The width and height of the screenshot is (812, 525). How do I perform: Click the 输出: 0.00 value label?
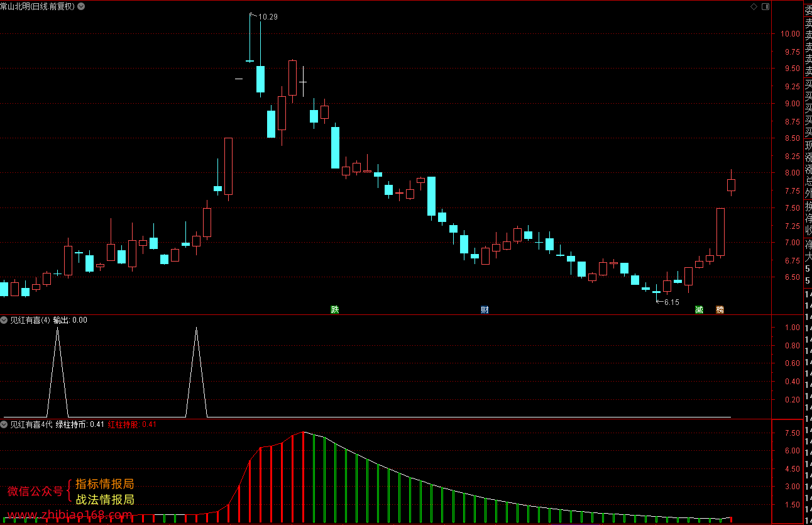70,319
